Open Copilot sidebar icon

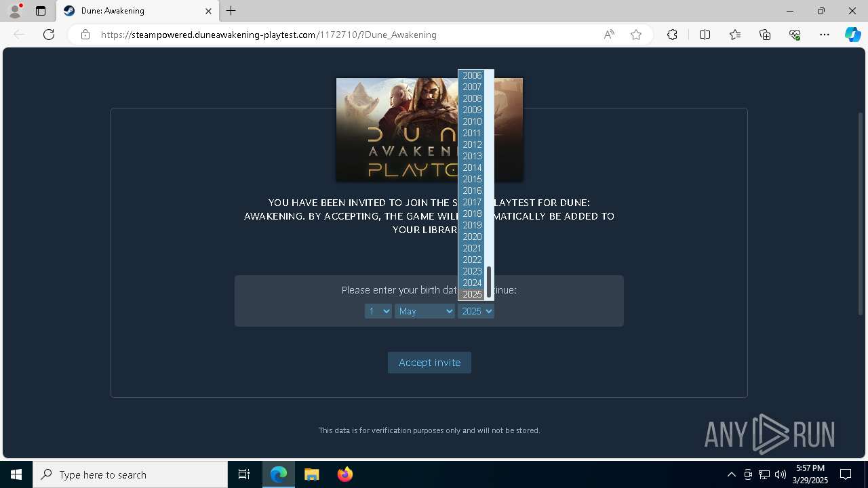tap(852, 35)
